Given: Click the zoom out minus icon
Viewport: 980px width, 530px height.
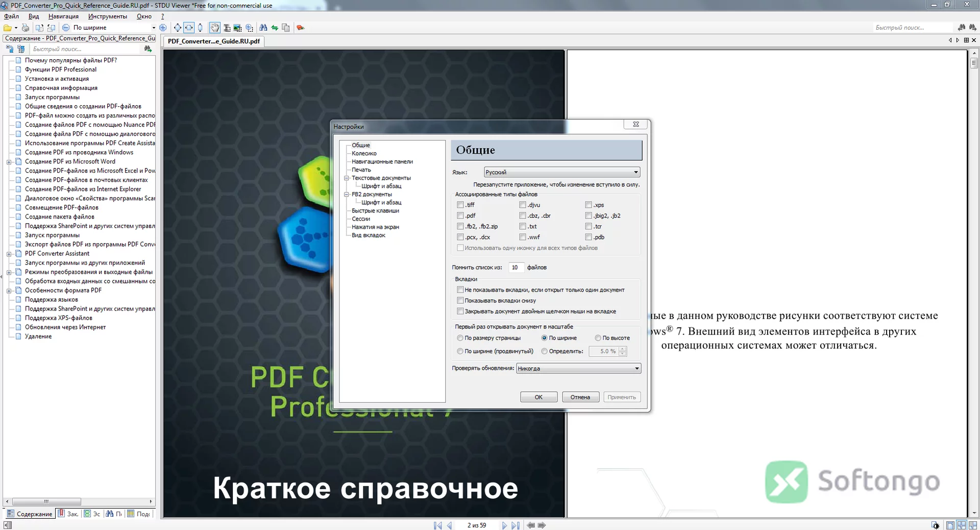Looking at the screenshot, I should 66,28.
